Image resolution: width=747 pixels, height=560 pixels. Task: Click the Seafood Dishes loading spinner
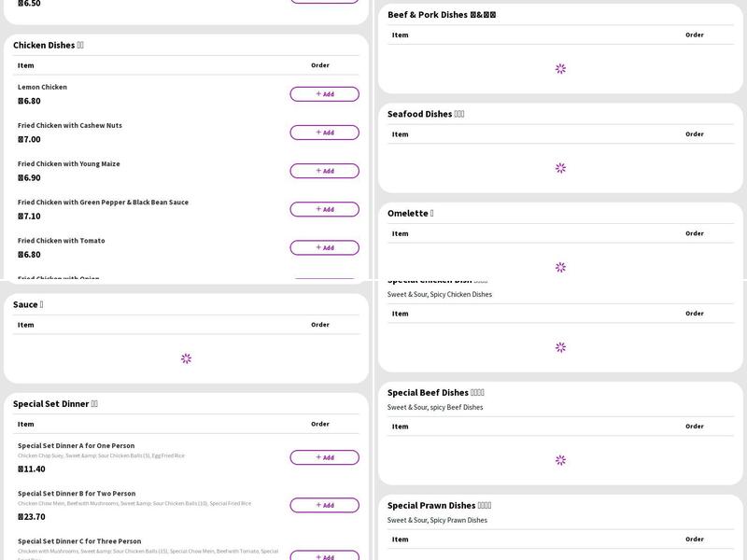tap(560, 168)
